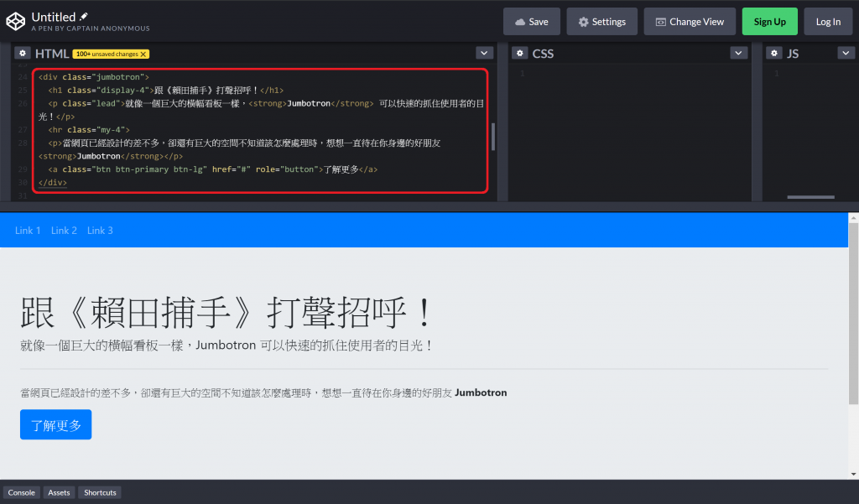Open the Console panel

[21, 492]
